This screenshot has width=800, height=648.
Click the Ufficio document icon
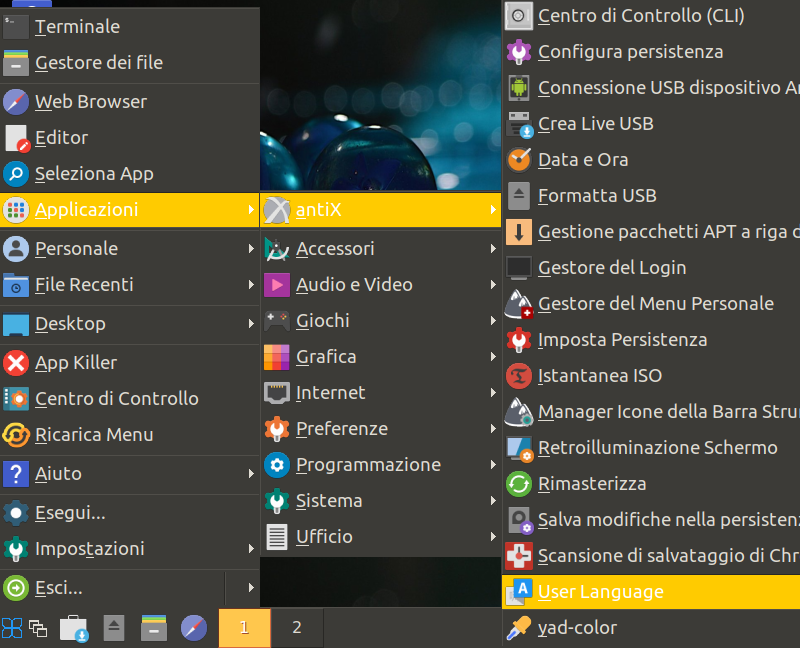click(277, 537)
